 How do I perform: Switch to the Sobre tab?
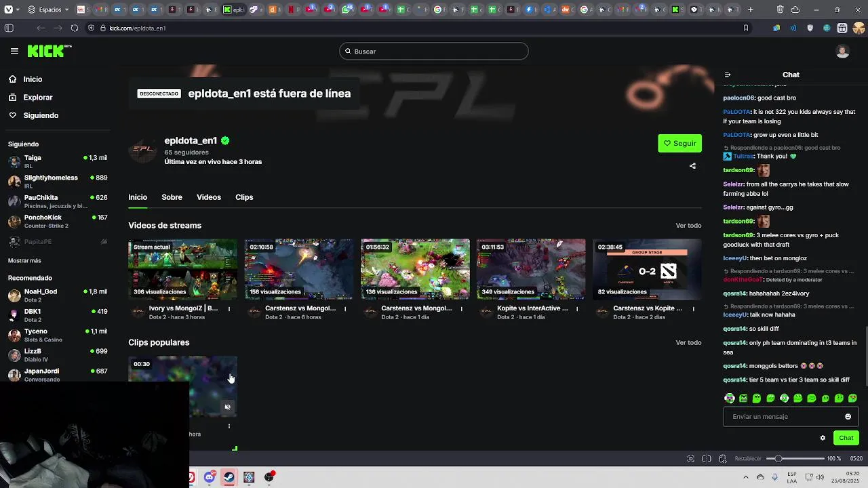point(172,197)
